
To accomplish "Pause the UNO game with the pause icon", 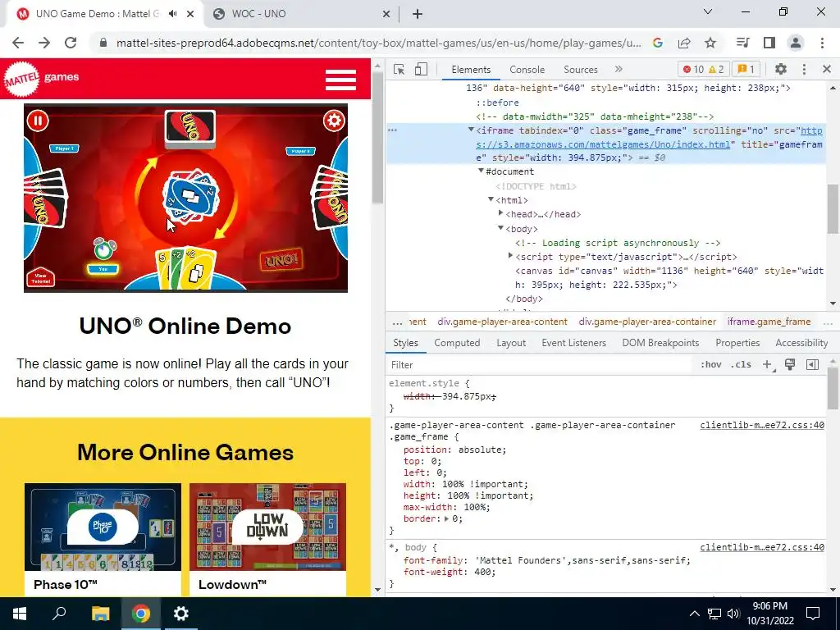I will pyautogui.click(x=38, y=121).
